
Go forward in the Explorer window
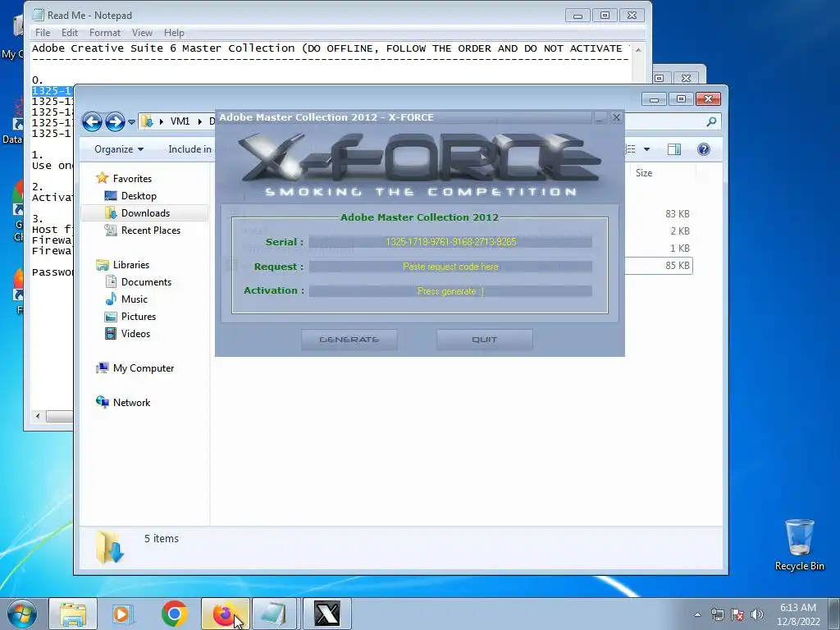115,121
